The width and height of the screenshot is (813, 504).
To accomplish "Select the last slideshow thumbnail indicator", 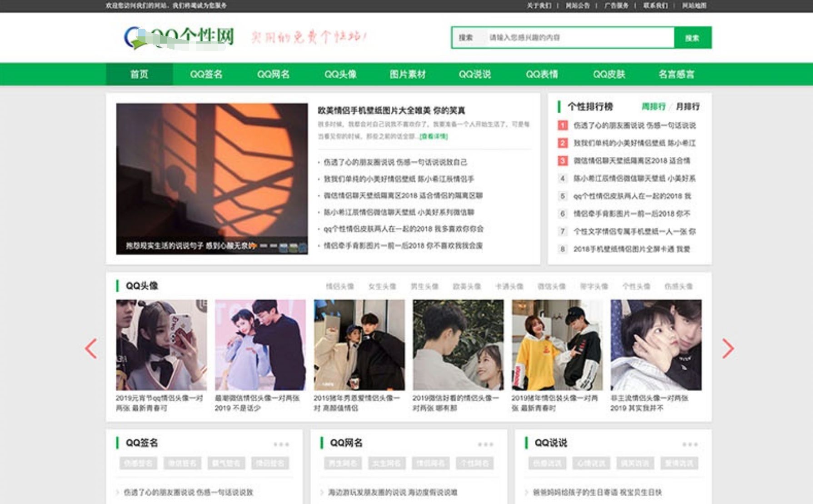I will click(302, 247).
